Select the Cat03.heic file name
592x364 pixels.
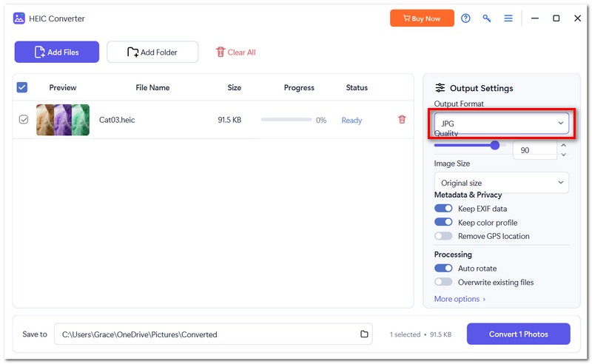tap(117, 120)
